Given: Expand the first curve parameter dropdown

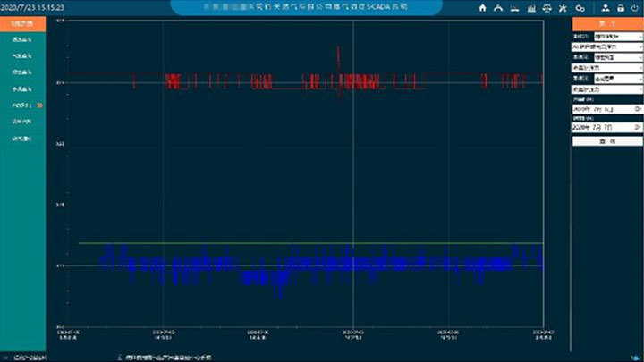Looking at the screenshot, I should pyautogui.click(x=607, y=47).
